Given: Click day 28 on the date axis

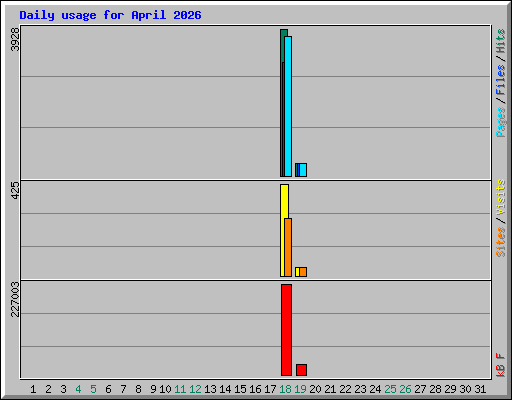Looking at the screenshot, I should click(435, 389).
